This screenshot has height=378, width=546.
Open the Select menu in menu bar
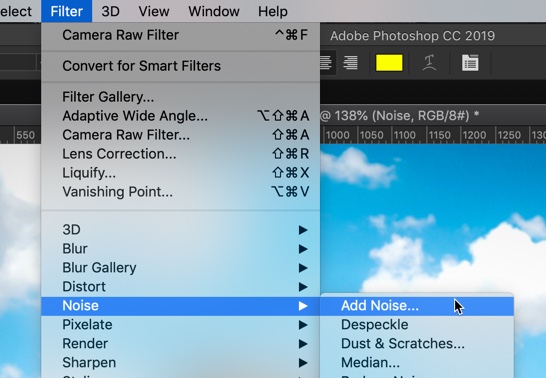[16, 11]
